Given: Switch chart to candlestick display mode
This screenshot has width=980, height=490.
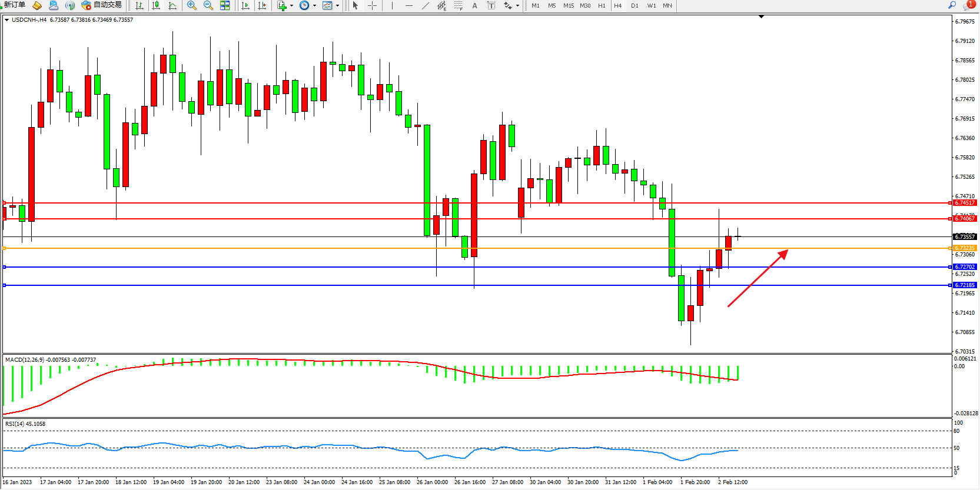Looking at the screenshot, I should (156, 5).
